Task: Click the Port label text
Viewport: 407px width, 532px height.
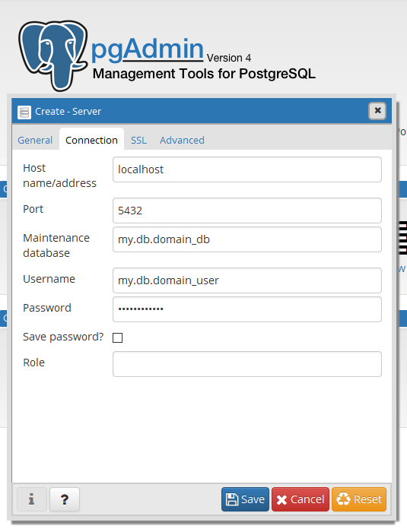Action: tap(33, 209)
